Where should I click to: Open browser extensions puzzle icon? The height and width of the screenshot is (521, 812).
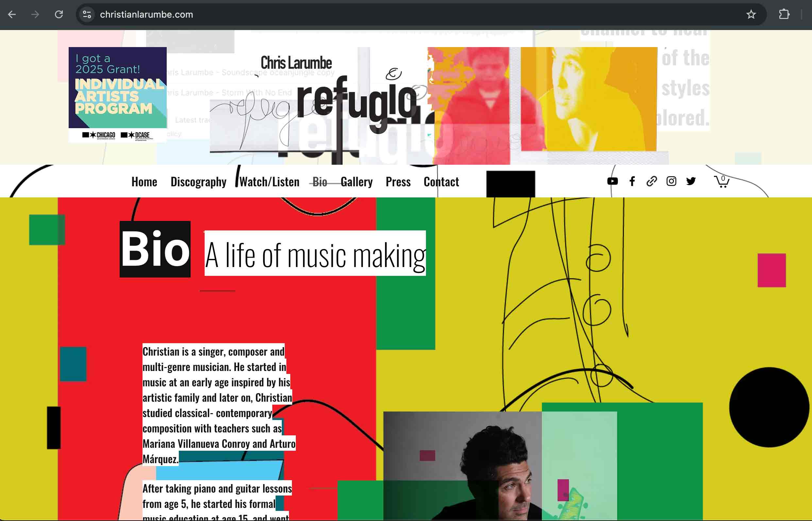[x=784, y=15]
